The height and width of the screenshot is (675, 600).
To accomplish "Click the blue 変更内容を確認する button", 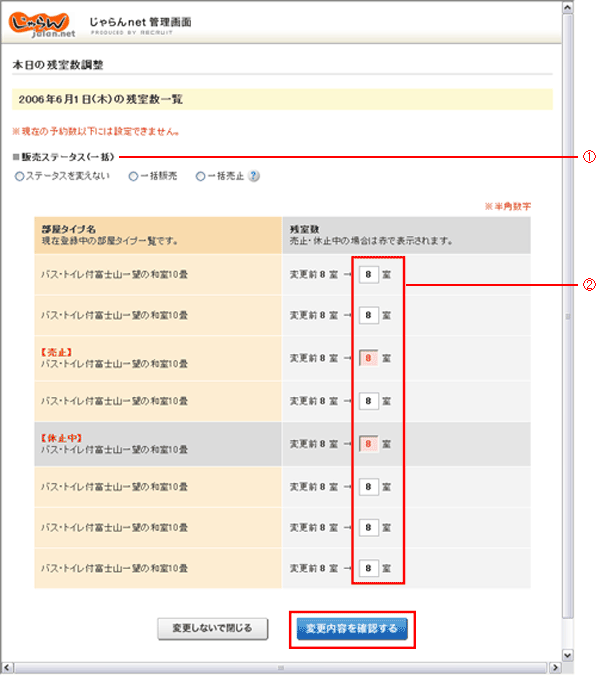I will point(351,629).
